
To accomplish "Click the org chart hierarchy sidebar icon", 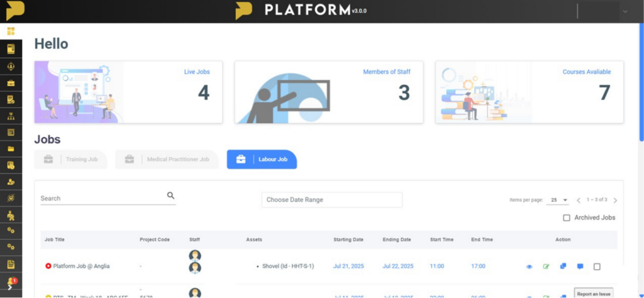I will point(11,116).
